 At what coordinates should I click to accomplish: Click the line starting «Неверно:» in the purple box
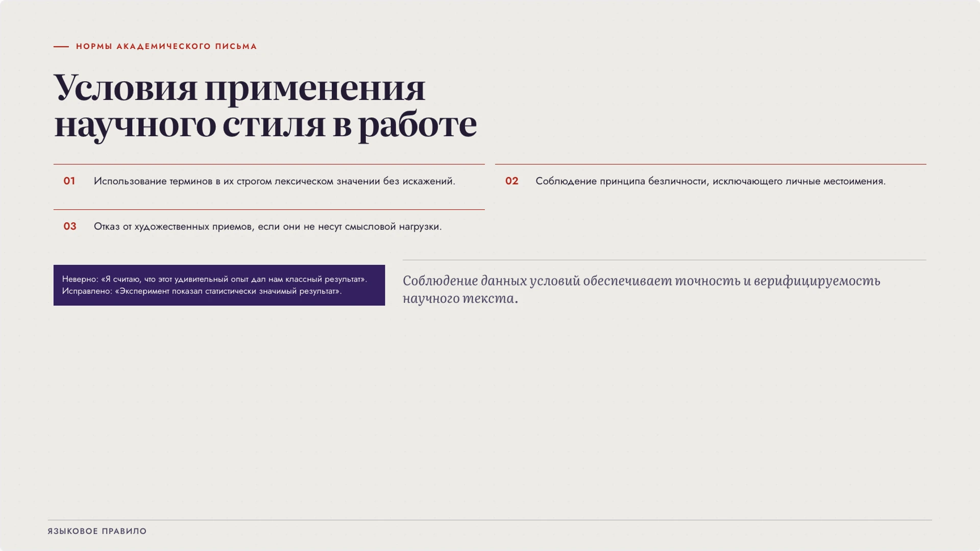tap(214, 279)
